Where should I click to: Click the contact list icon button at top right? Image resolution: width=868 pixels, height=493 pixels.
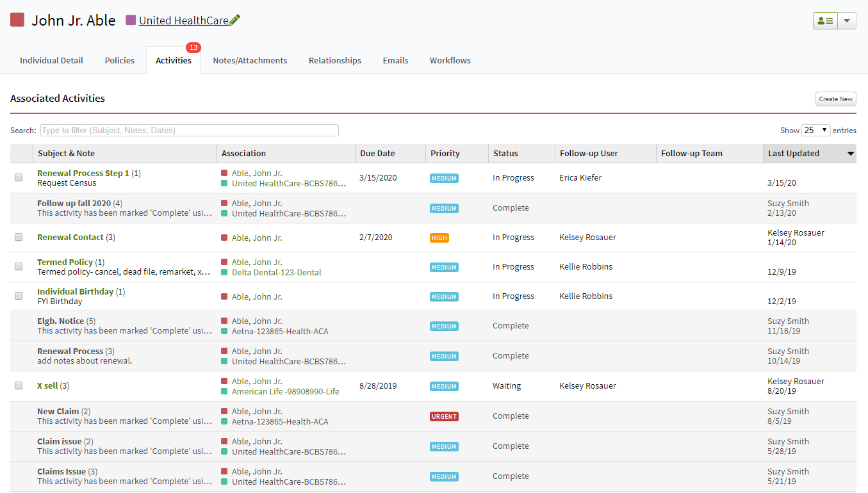click(x=825, y=20)
